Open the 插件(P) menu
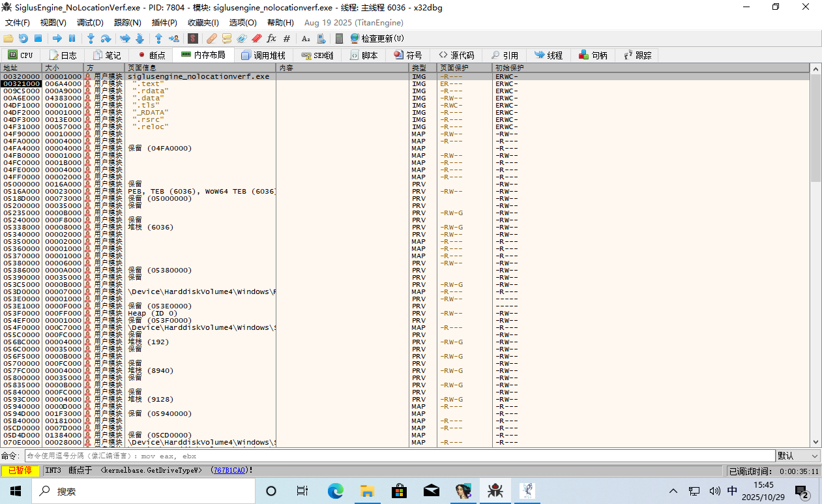The image size is (822, 504). point(164,23)
